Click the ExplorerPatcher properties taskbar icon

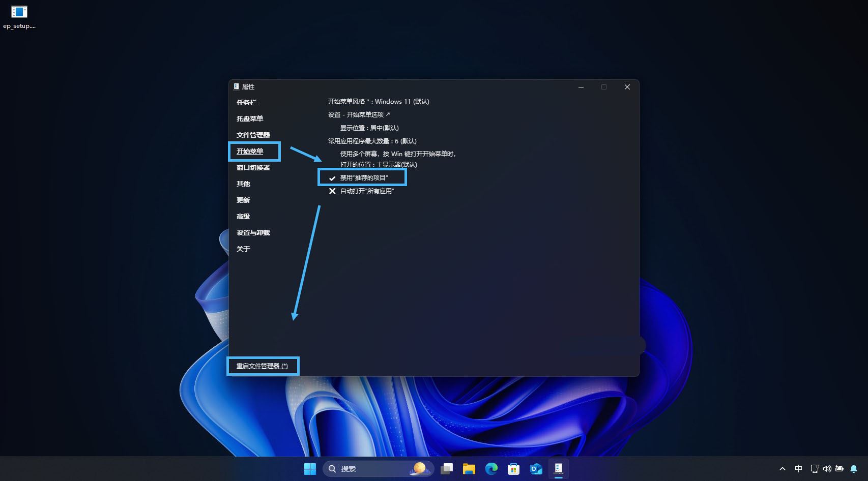point(558,469)
